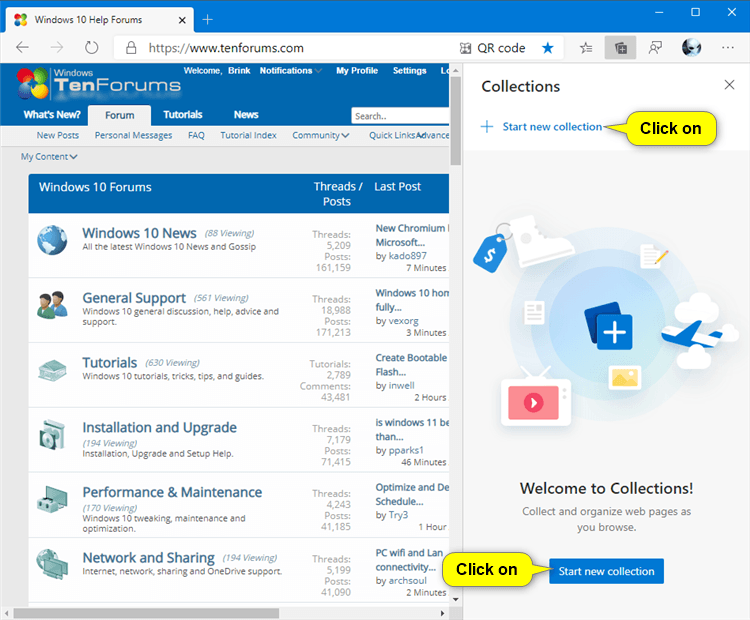Click scroll right arrow of horizontal scrollbar
The width and height of the screenshot is (750, 620).
pyautogui.click(x=442, y=613)
